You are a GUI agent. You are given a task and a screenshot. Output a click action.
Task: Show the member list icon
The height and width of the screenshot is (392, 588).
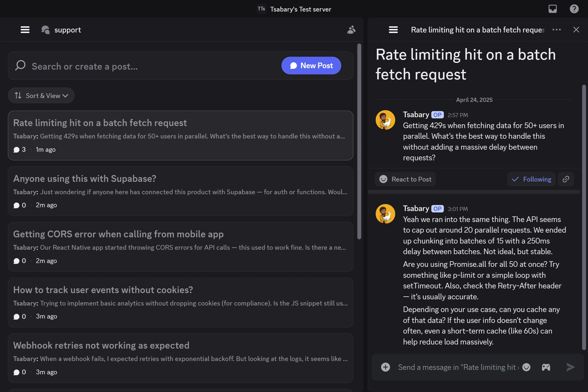pyautogui.click(x=351, y=30)
